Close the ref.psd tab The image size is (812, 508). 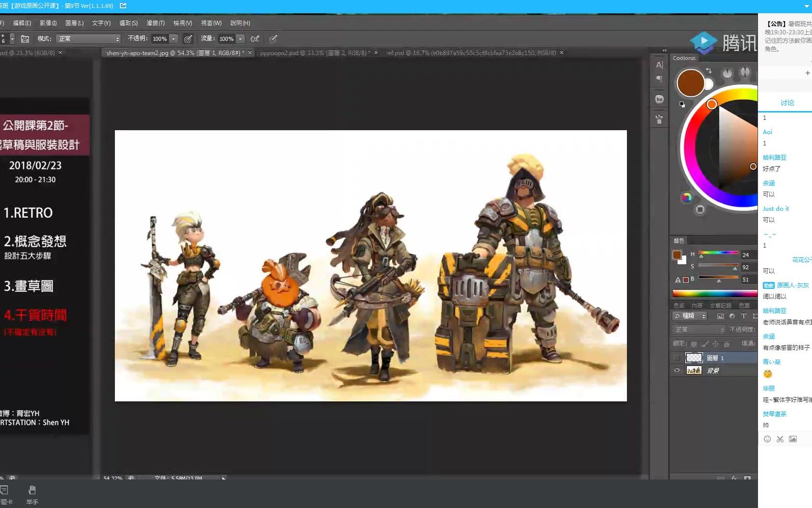(x=562, y=52)
